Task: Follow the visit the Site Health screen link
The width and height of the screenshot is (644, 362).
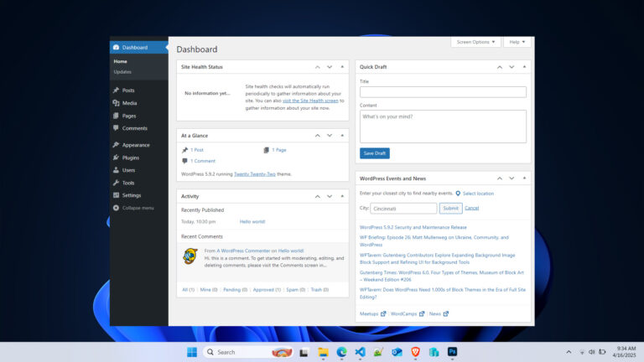Action: (x=310, y=101)
